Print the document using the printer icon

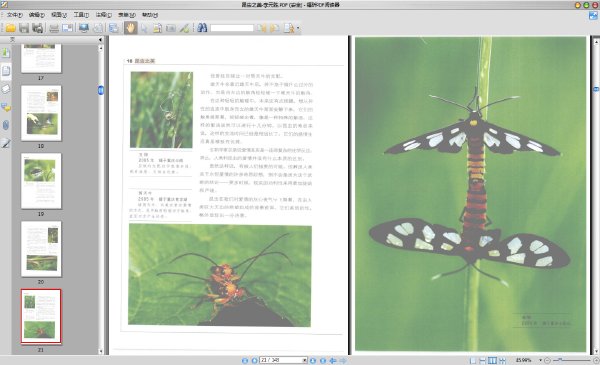coord(54,28)
